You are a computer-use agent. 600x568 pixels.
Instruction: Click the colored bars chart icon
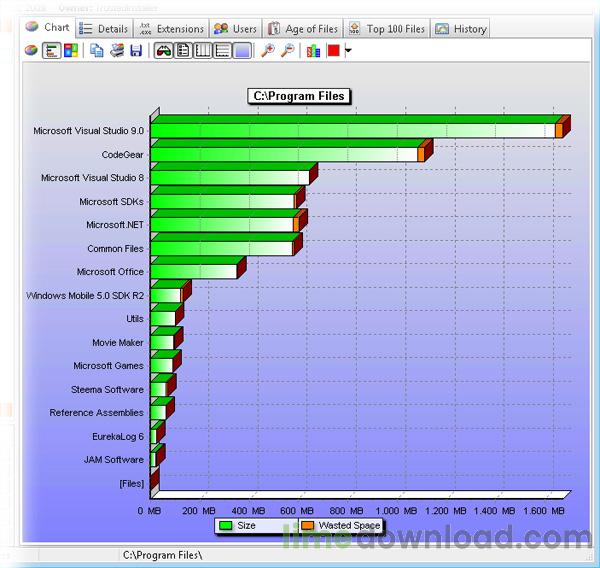pyautogui.click(x=313, y=51)
